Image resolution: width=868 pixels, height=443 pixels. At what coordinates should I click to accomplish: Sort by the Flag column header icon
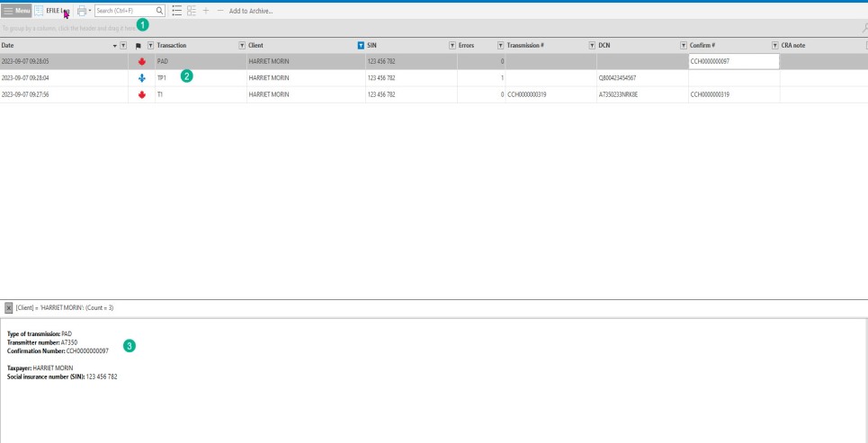pos(138,45)
